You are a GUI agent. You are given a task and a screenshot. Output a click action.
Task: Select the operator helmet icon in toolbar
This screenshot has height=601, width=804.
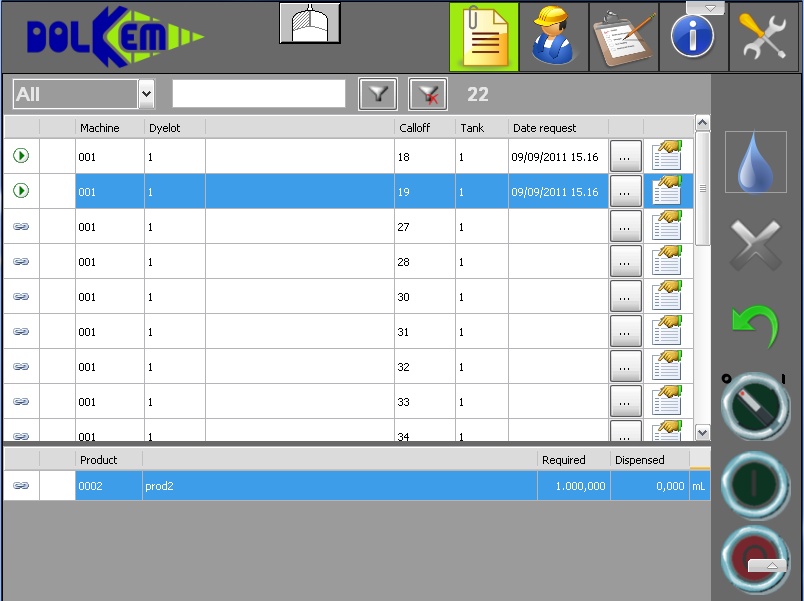pos(554,37)
